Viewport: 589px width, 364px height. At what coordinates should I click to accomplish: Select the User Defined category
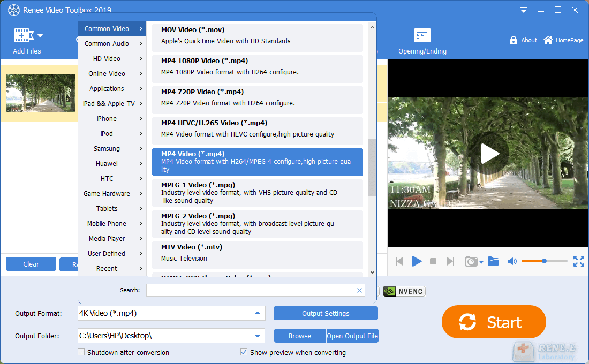[112, 254]
